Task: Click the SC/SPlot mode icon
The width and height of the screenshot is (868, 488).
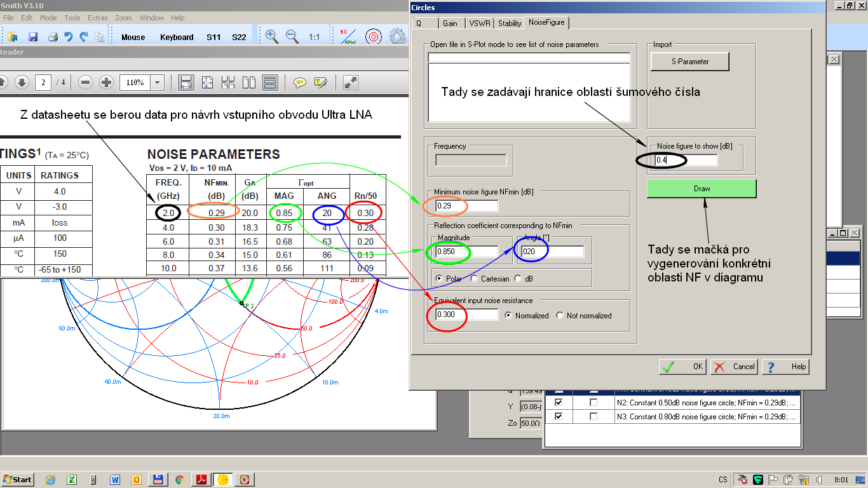Action: [348, 37]
